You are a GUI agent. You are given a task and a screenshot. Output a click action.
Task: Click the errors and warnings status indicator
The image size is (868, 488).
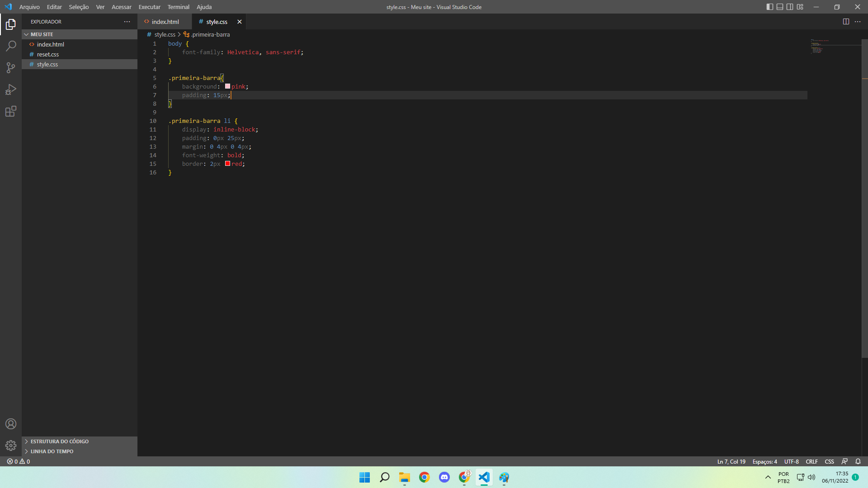[19, 461]
